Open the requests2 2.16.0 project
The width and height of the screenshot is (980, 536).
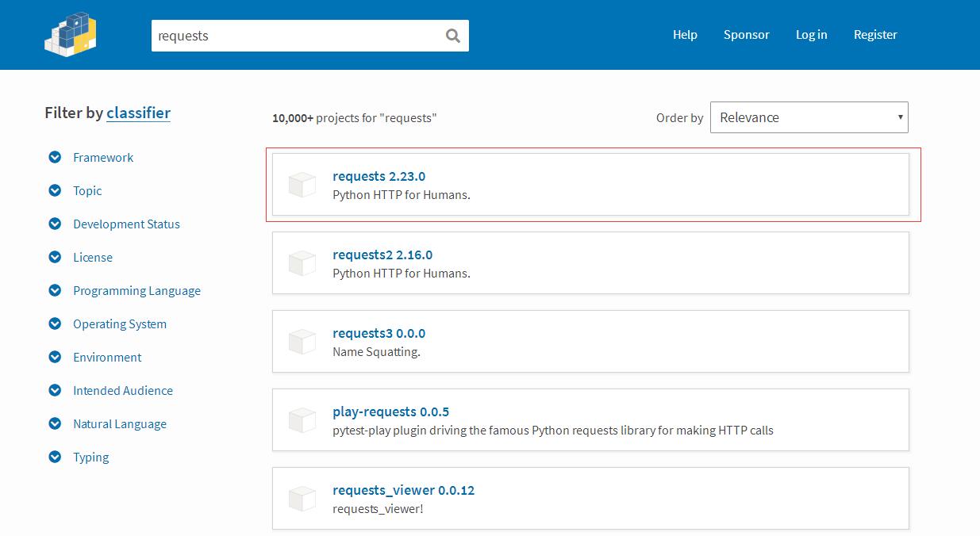point(590,262)
